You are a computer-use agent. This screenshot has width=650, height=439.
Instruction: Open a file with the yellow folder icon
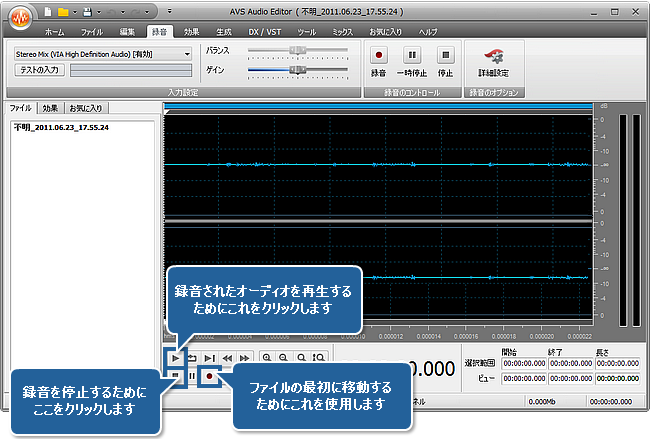pos(63,12)
